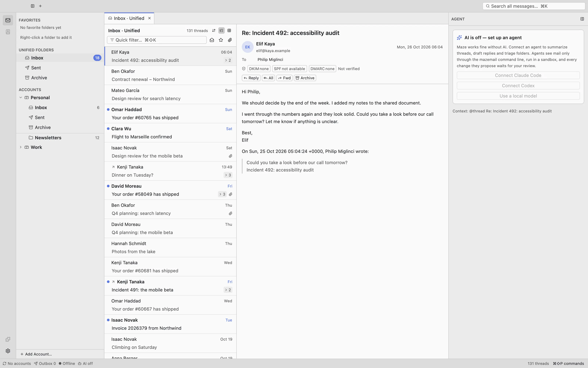Screen dimensions: 588x368
Task: Click Outbox 0 in status bar
Action: click(45, 363)
